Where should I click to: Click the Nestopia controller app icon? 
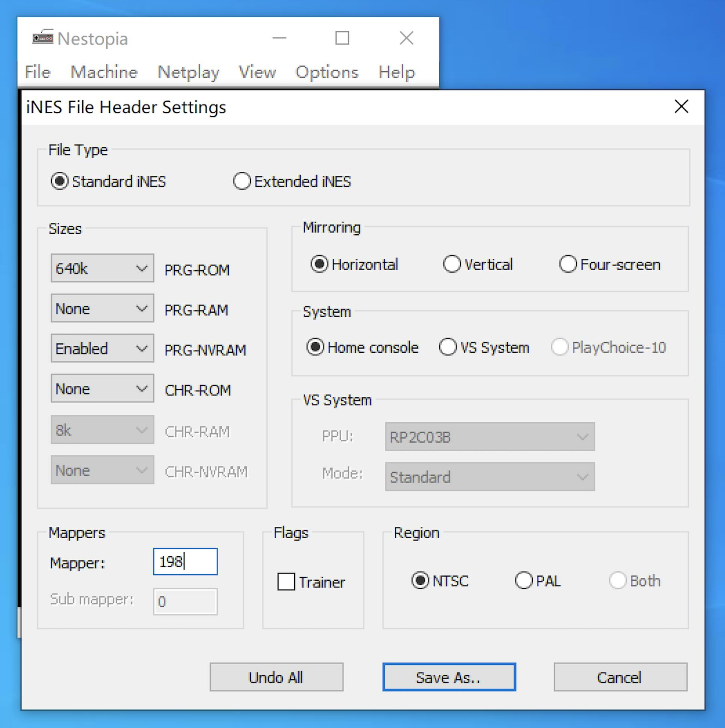click(43, 37)
